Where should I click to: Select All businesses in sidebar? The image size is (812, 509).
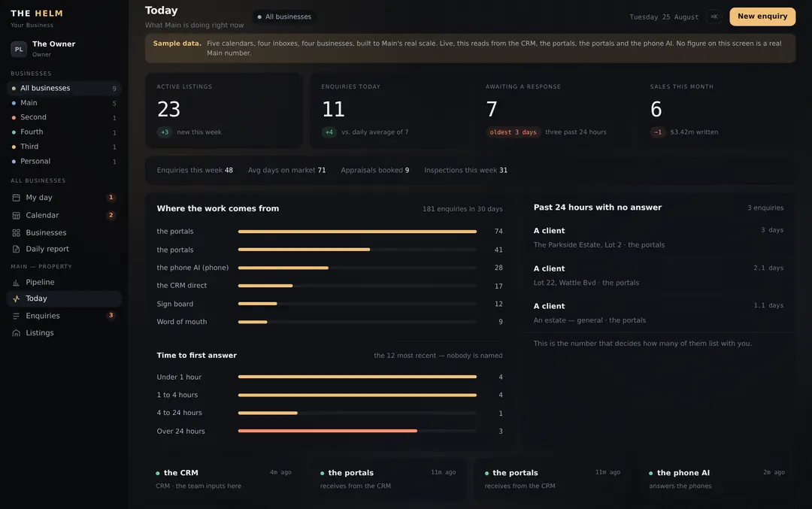click(64, 89)
